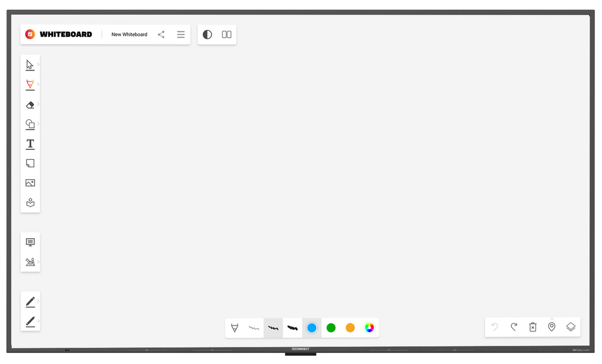Screen dimensions: 602x364
Task: Choose the pen type in the bottom toolbar
Action: click(x=235, y=328)
